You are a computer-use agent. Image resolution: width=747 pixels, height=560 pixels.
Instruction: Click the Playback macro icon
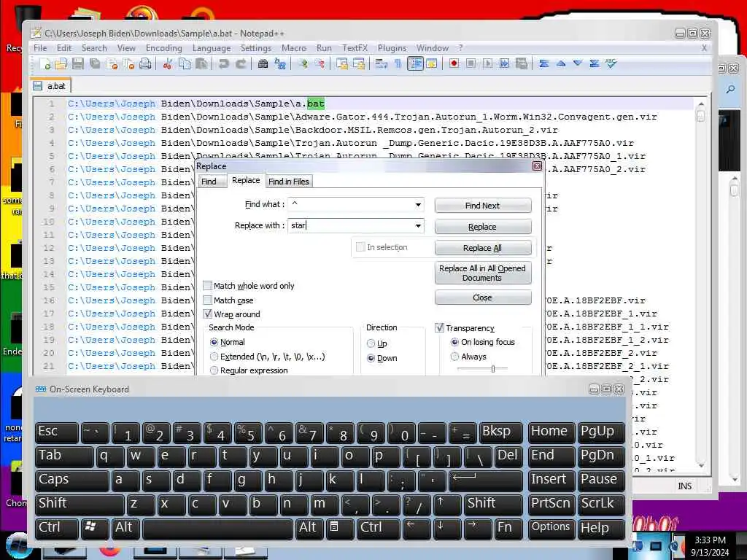pos(487,63)
